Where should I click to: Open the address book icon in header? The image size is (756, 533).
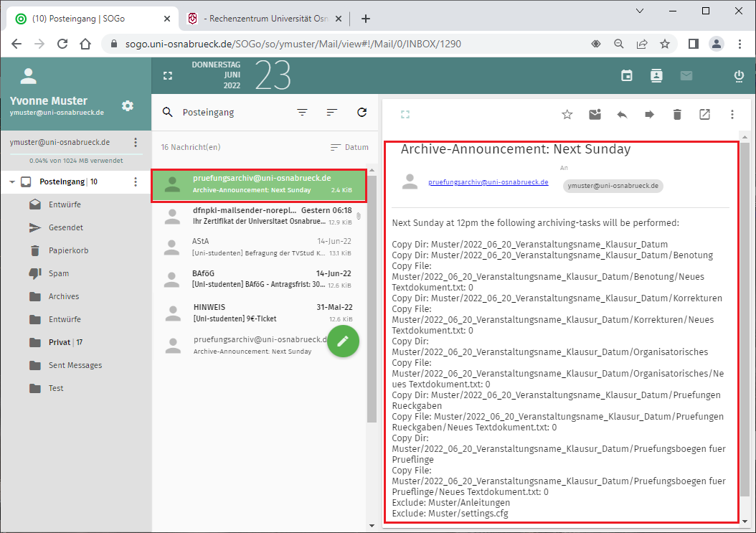[656, 76]
